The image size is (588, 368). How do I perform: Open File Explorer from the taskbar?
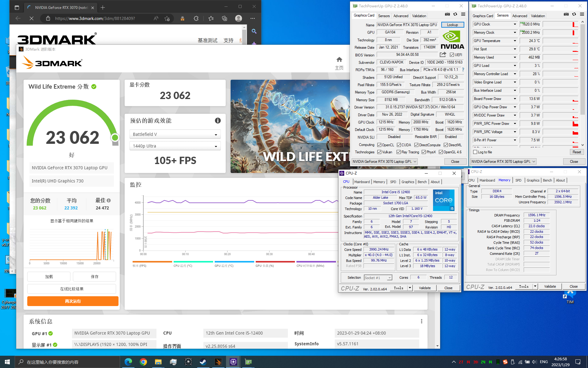point(158,362)
